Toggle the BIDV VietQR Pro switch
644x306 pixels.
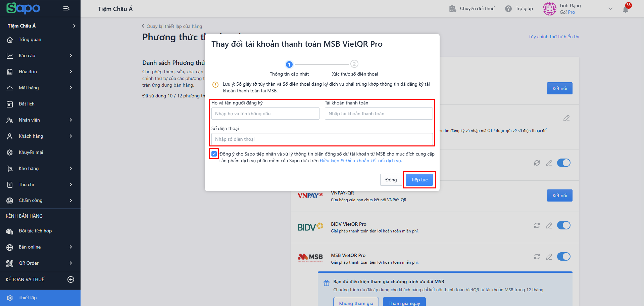pyautogui.click(x=564, y=225)
